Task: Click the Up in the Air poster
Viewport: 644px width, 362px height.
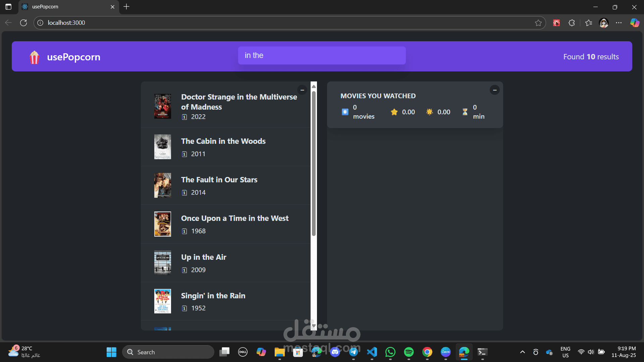Action: tap(163, 263)
